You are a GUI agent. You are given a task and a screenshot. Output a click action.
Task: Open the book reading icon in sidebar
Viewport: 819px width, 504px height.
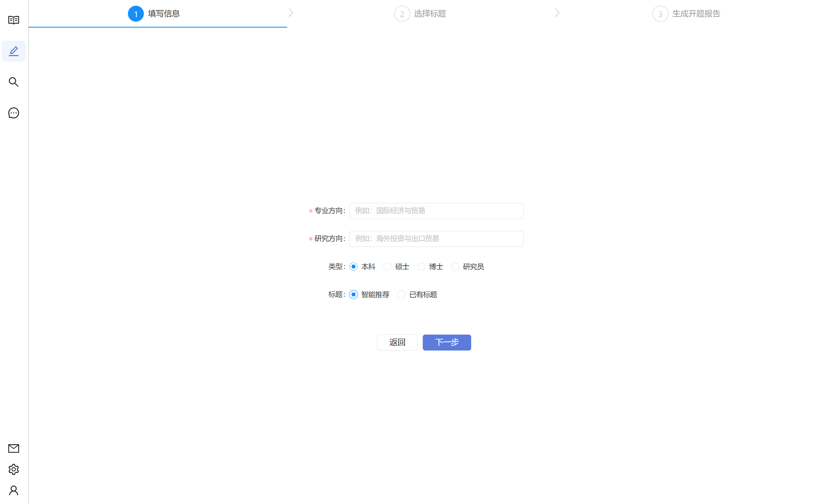pyautogui.click(x=14, y=20)
